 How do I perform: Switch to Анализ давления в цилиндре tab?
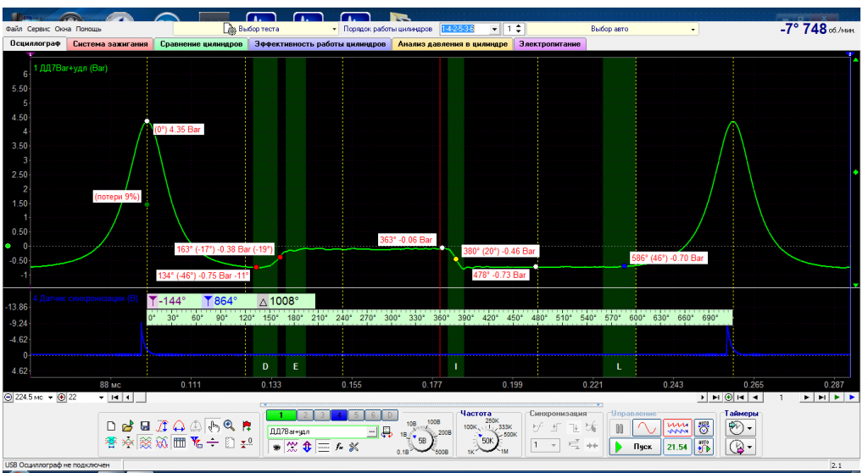click(453, 44)
